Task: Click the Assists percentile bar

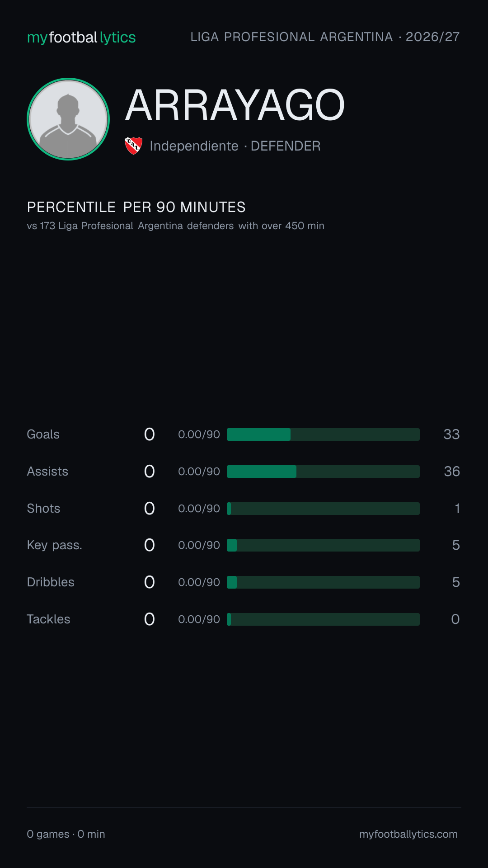Action: point(323,472)
